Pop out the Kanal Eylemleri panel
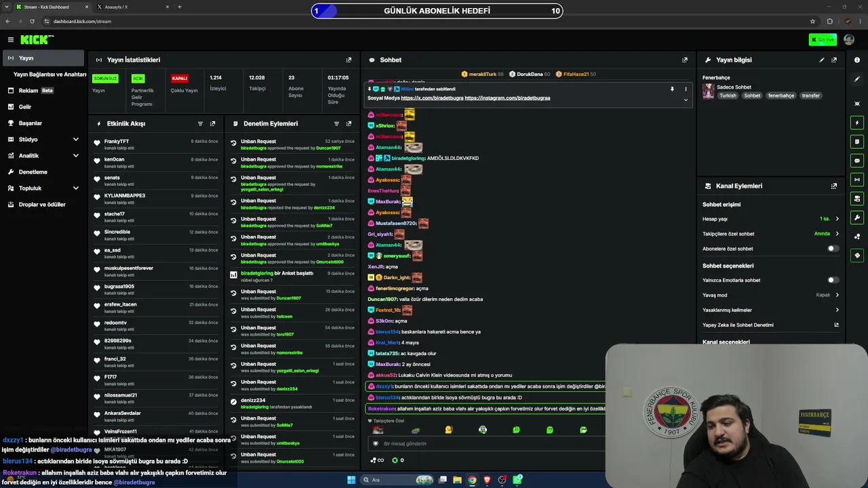The image size is (868, 488). tap(834, 186)
